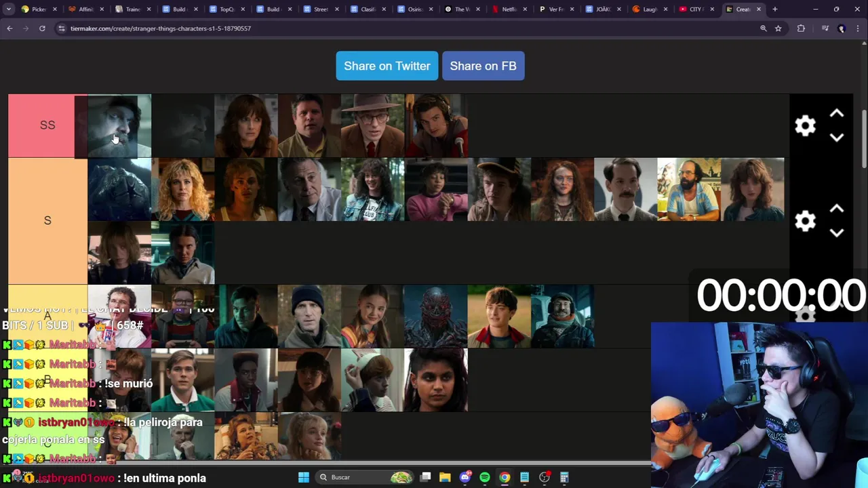
Task: Select blond man in suit and tie, B tier
Action: [183, 380]
